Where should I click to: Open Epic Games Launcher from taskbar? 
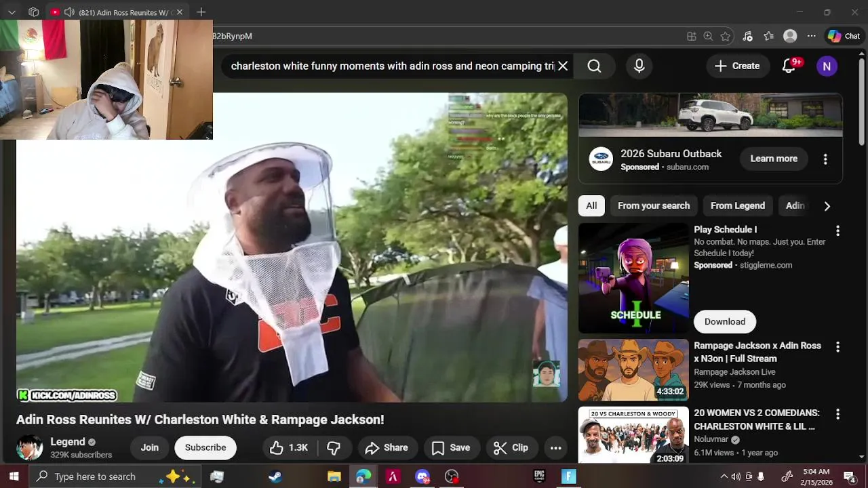pyautogui.click(x=540, y=476)
